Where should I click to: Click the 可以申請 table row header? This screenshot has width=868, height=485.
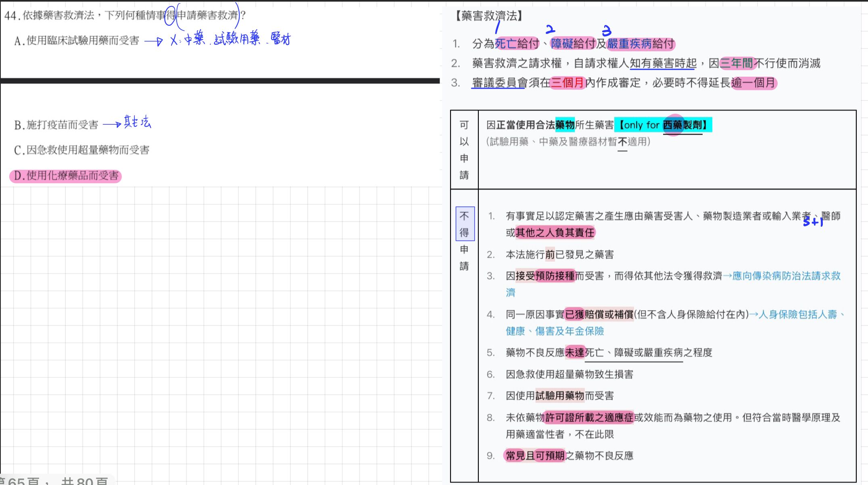coord(464,149)
